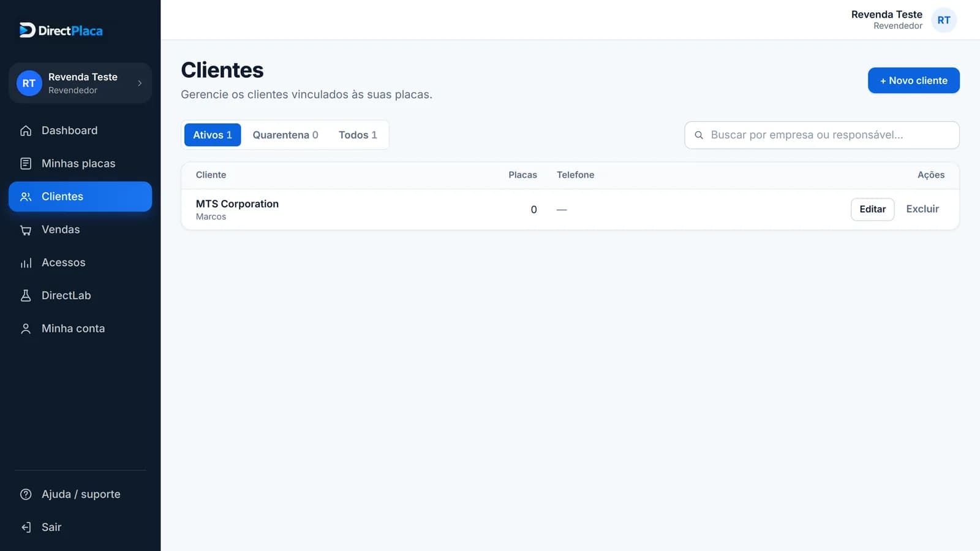The image size is (980, 551).
Task: Click the MTS Corporation client name
Action: [x=237, y=203]
